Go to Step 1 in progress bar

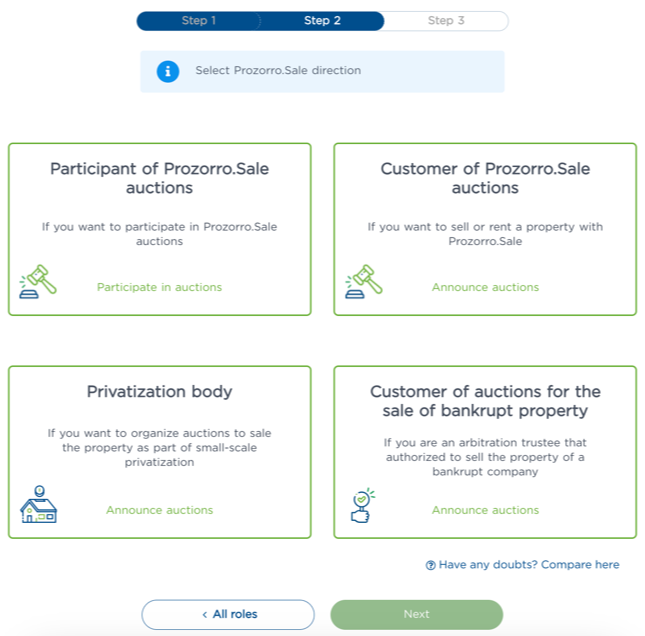pos(199,21)
